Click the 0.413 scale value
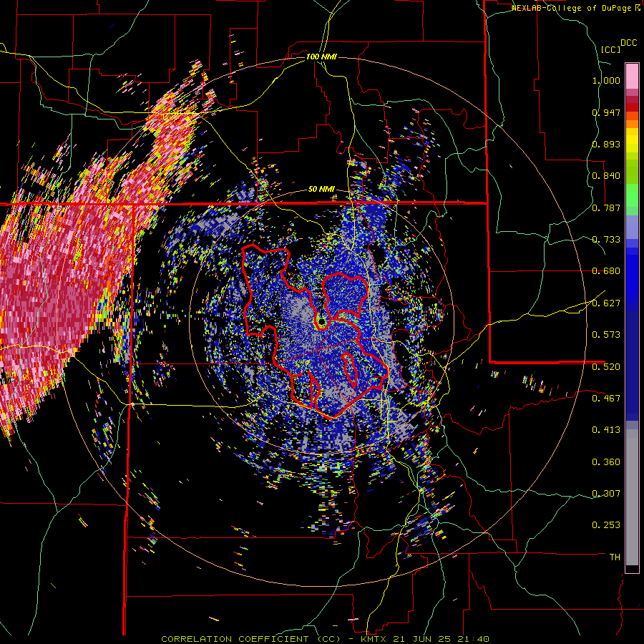This screenshot has height=644, width=644. click(606, 430)
